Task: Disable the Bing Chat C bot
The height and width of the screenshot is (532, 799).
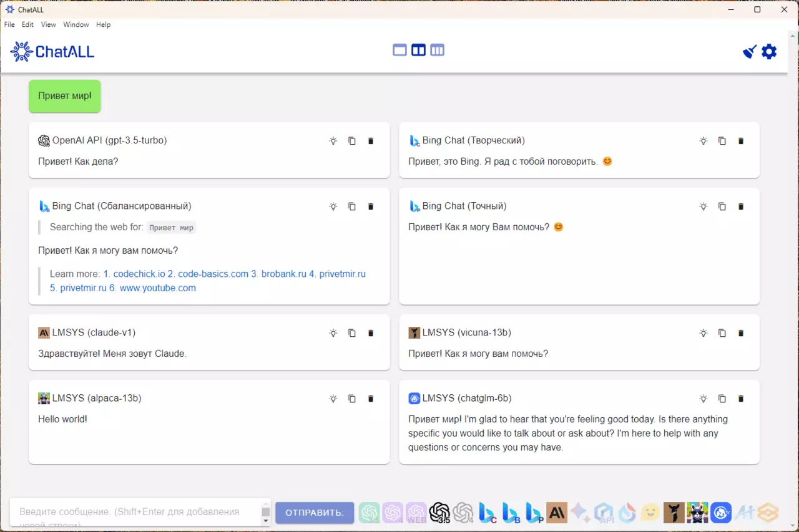Action: click(x=487, y=513)
